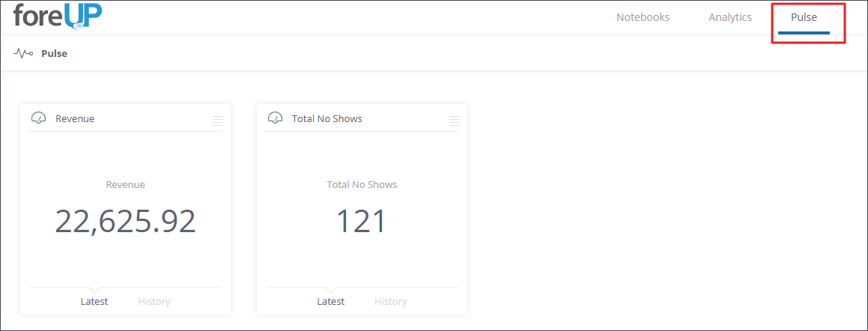
Task: Click the Revenue card header title
Action: [75, 119]
